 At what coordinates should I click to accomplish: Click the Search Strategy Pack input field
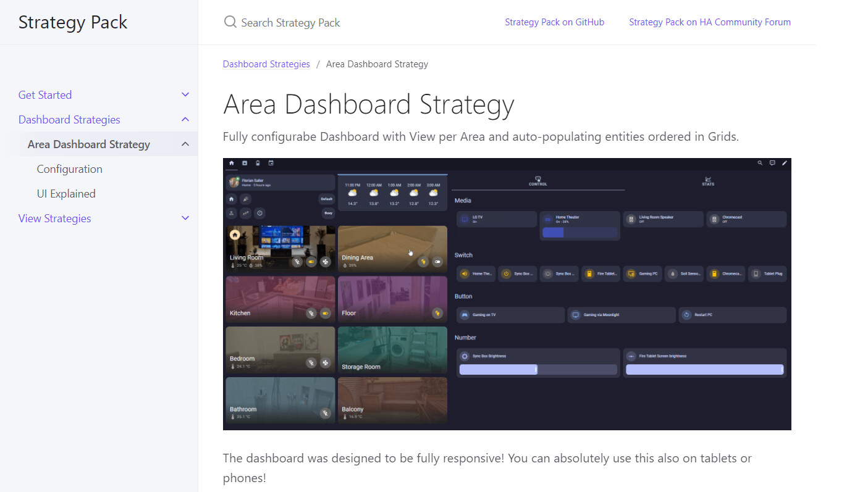(290, 22)
